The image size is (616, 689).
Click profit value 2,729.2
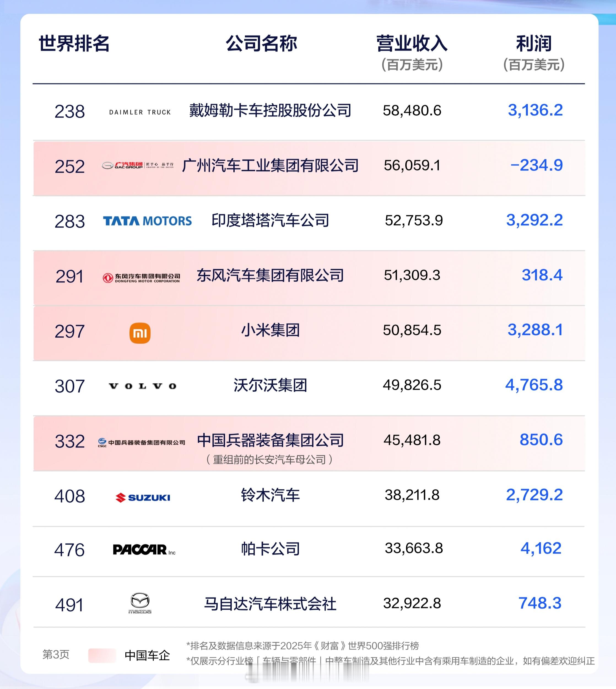coord(534,495)
